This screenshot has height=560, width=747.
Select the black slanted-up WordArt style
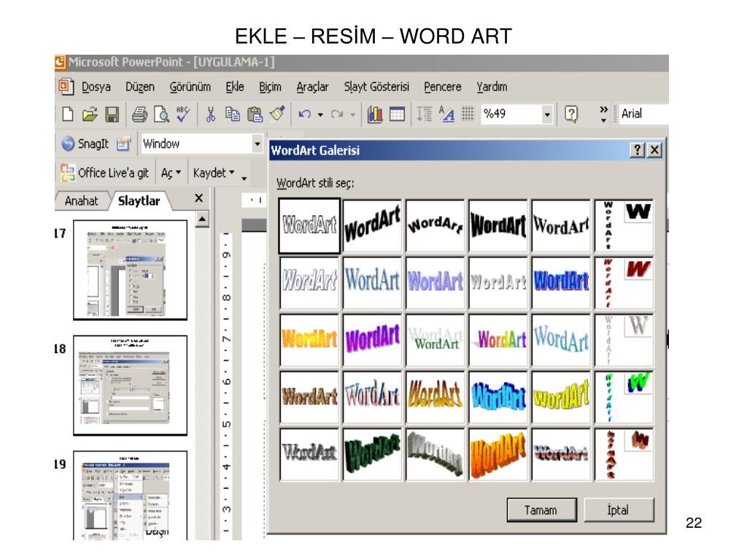pos(372,226)
